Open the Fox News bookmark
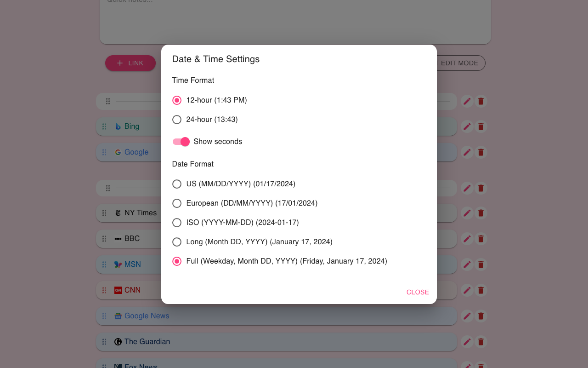Screen dimensions: 588x368 (141, 365)
